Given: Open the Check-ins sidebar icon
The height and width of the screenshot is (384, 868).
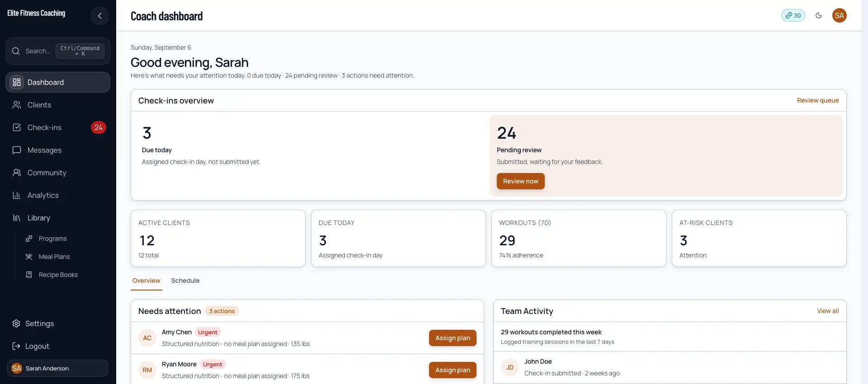Looking at the screenshot, I should click(x=17, y=127).
